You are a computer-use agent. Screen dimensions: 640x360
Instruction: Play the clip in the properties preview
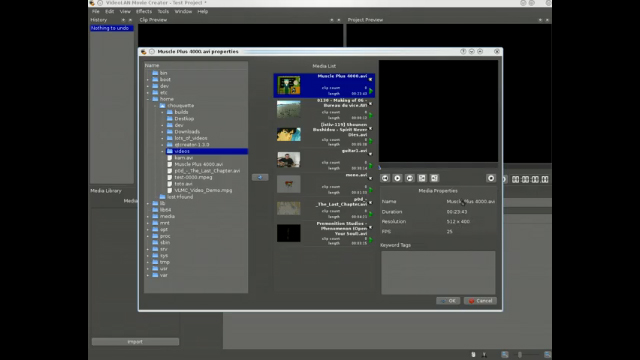pos(397,178)
